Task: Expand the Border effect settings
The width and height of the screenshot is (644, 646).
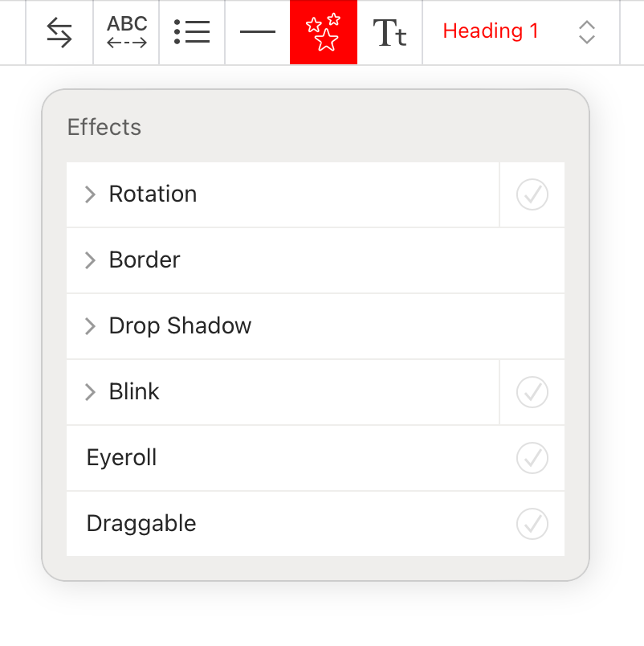Action: [90, 260]
